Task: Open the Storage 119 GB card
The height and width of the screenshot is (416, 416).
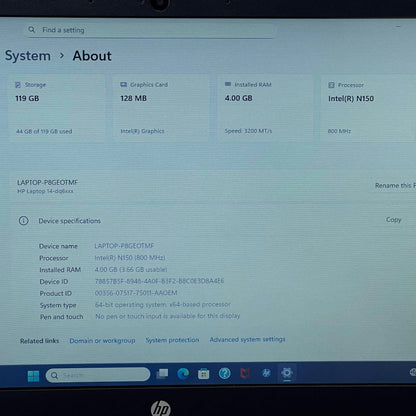Action: (57, 108)
